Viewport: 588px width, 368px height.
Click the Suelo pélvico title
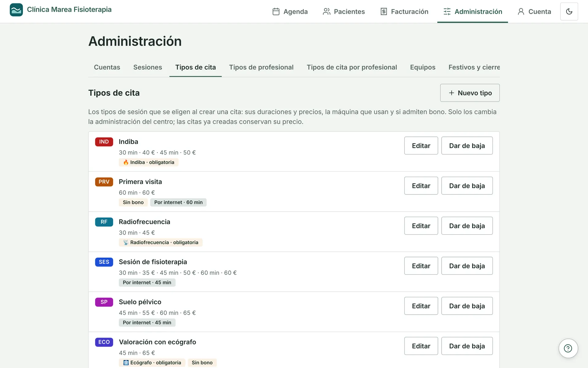point(140,302)
